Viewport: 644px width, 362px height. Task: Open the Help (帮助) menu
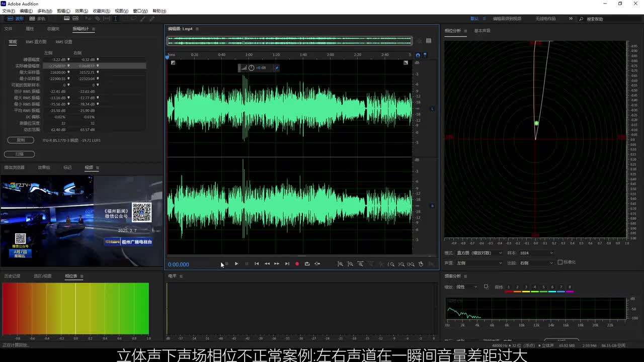pyautogui.click(x=159, y=11)
